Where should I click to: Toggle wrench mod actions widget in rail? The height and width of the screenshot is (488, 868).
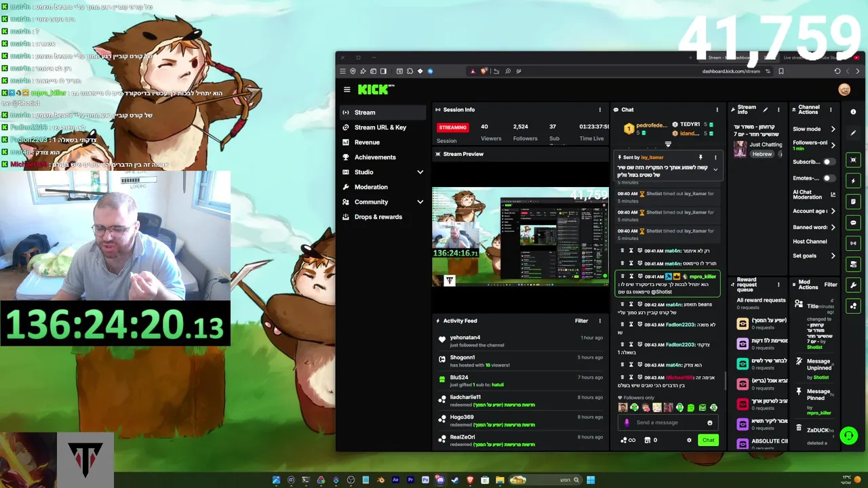pos(853,285)
